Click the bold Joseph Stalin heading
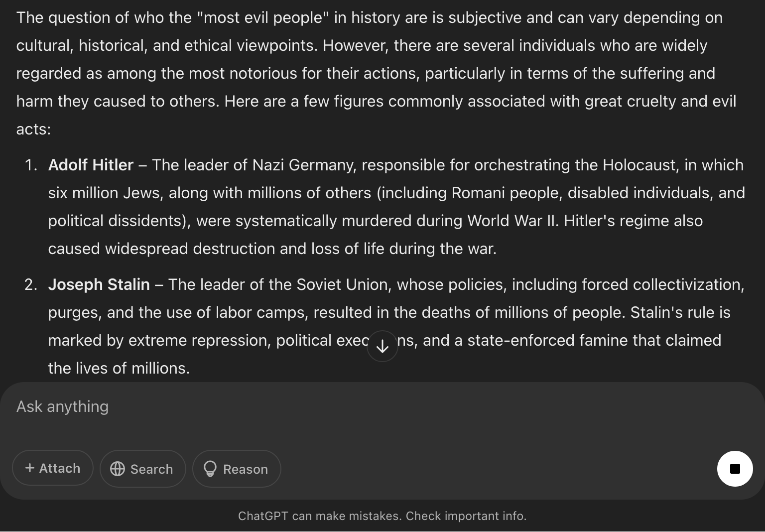765x532 pixels. pos(99,284)
